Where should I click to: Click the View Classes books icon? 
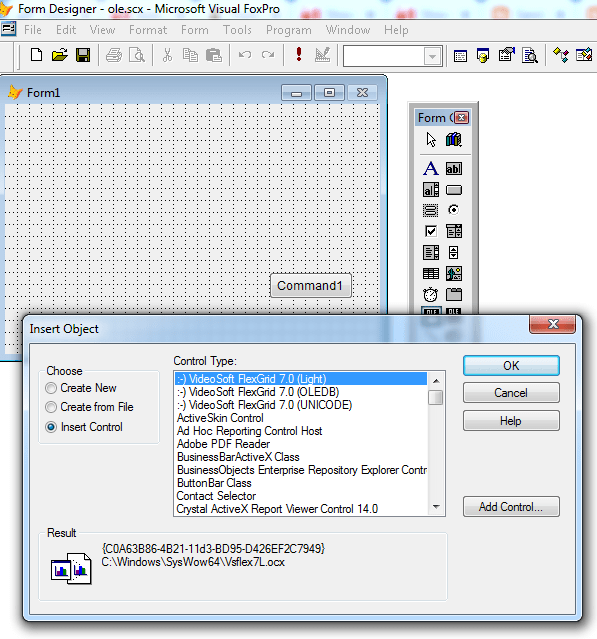tap(454, 140)
